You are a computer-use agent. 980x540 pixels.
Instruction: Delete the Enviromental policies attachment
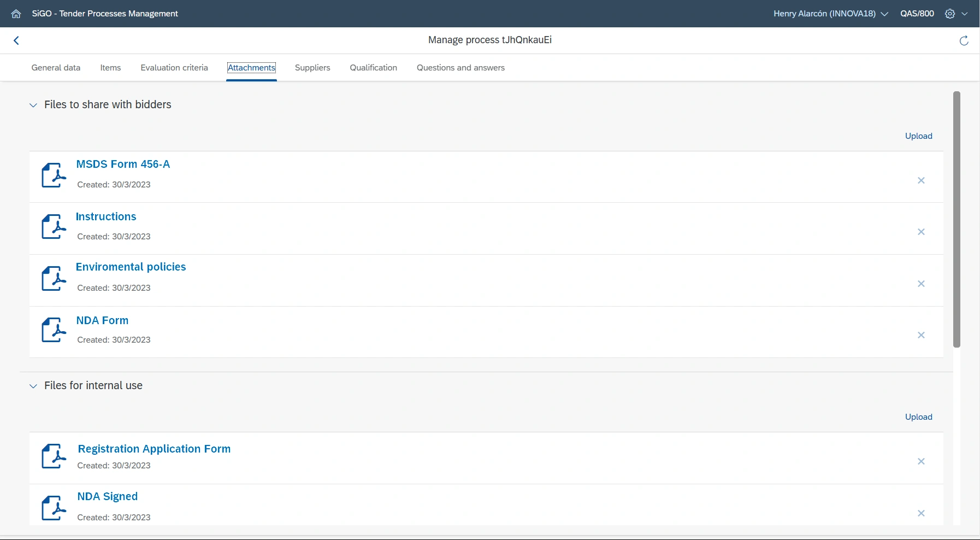tap(921, 284)
